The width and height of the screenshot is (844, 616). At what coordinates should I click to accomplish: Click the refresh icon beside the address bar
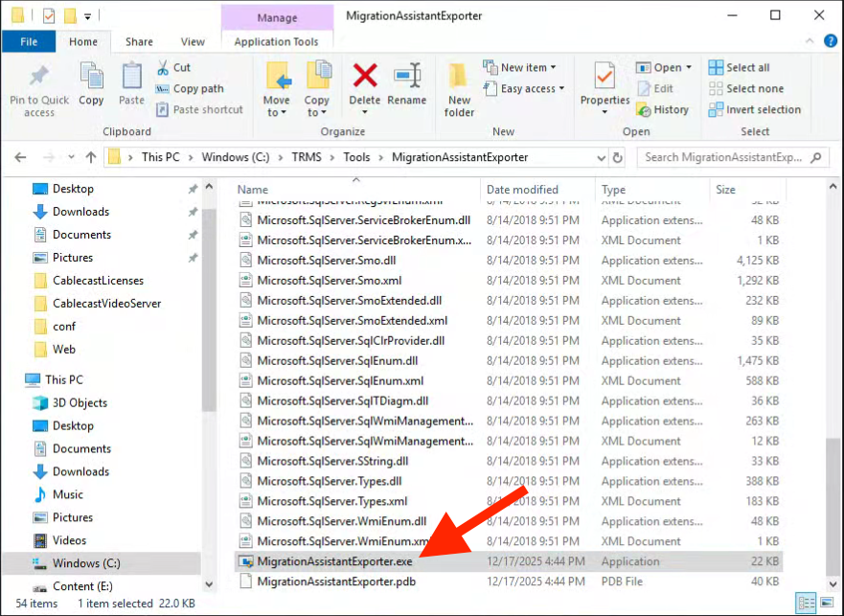tap(618, 157)
